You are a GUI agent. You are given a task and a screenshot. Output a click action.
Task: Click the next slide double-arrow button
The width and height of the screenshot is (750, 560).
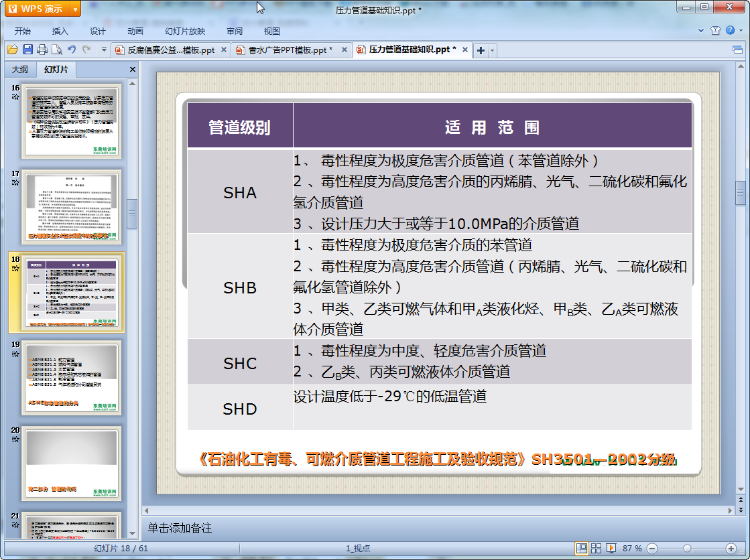[x=741, y=509]
